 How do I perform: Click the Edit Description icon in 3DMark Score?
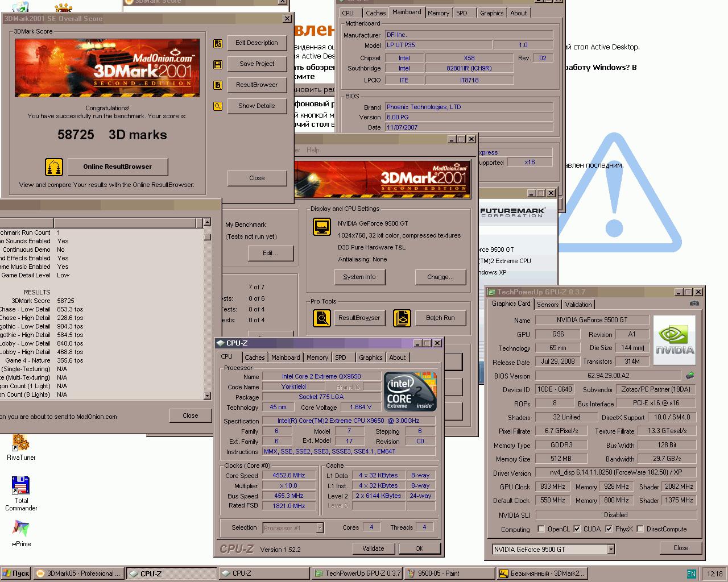[x=218, y=44]
